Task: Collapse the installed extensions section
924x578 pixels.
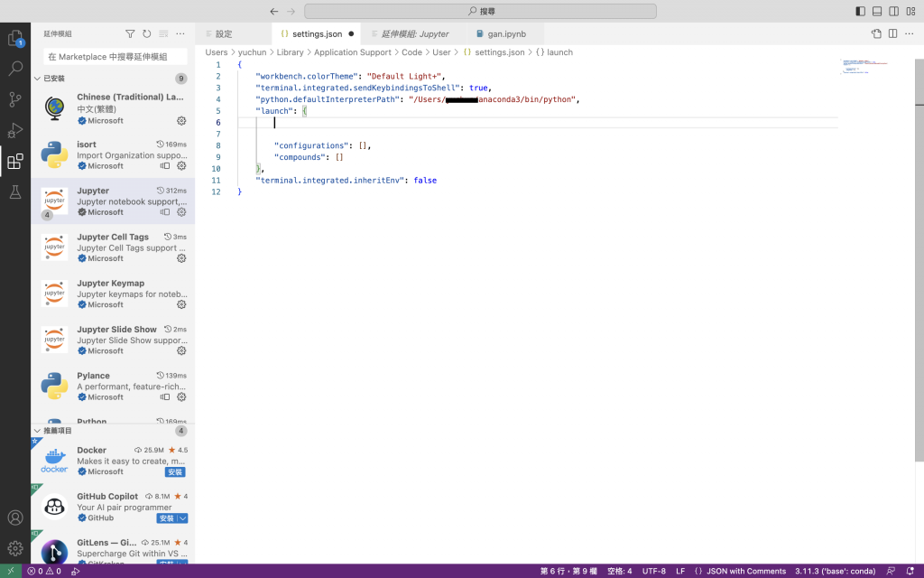Action: [37, 79]
